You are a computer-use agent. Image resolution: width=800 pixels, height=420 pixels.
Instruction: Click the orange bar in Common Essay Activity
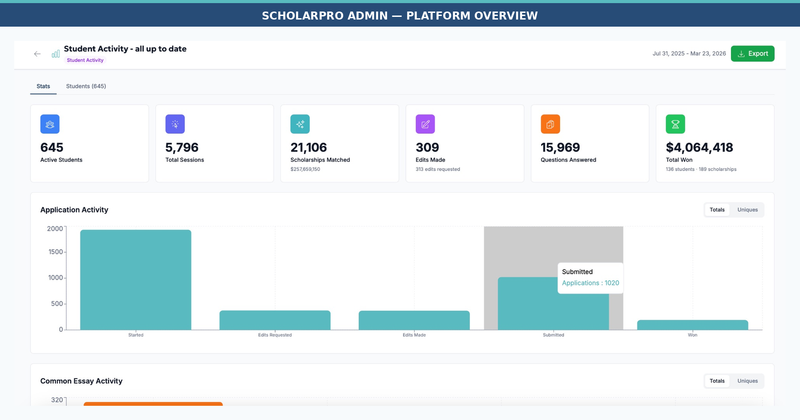click(x=153, y=404)
